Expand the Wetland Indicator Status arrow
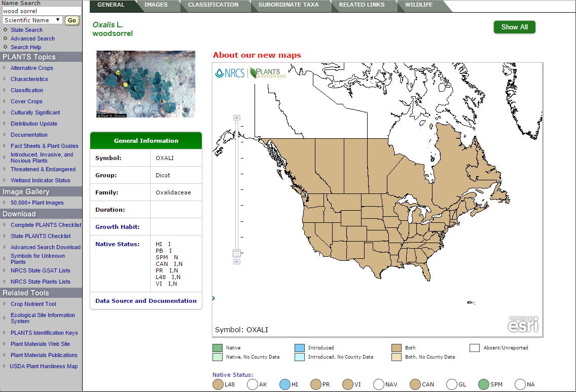 (x=5, y=180)
